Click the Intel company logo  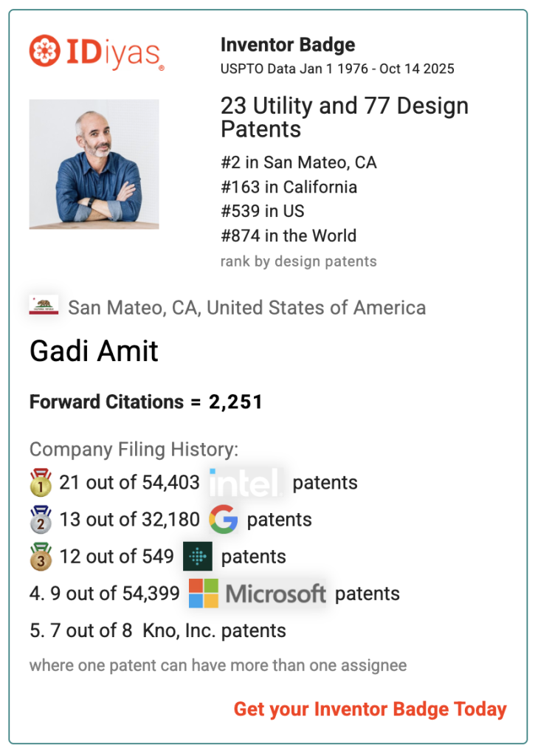245,483
